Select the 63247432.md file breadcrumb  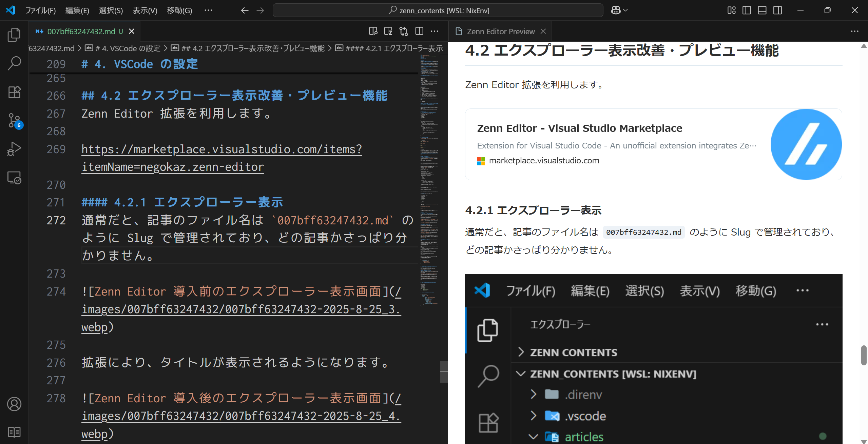[52, 48]
